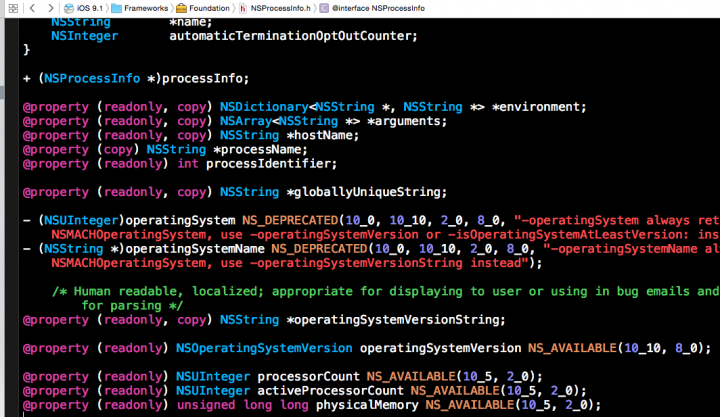
Task: Click the operatingSystem method name after NSUInteger
Action: [x=180, y=221]
